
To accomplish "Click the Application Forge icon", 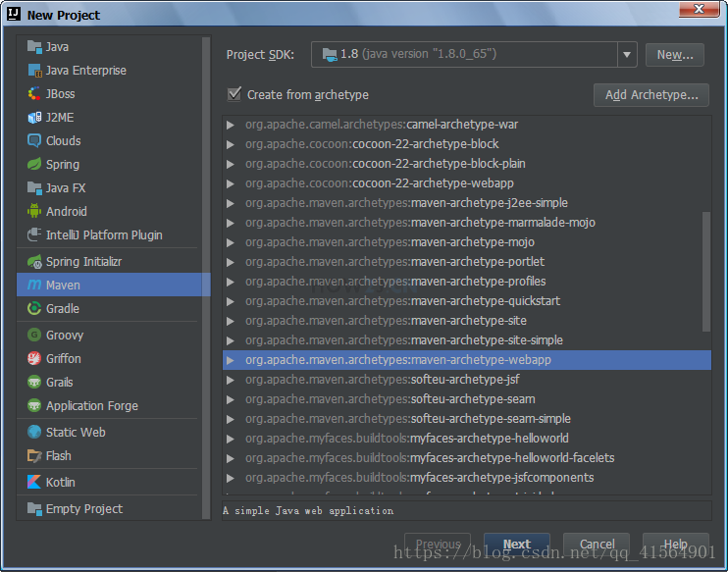I will click(34, 405).
